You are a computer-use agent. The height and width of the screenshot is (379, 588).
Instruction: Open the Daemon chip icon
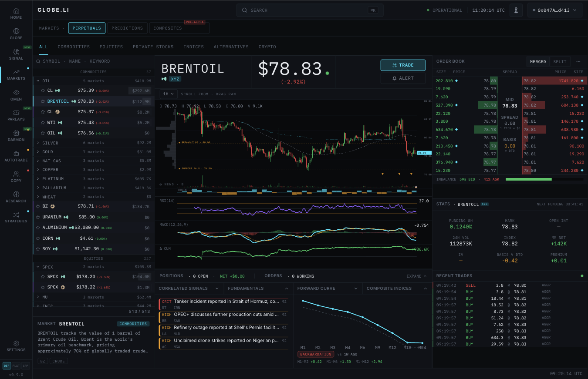click(x=16, y=136)
